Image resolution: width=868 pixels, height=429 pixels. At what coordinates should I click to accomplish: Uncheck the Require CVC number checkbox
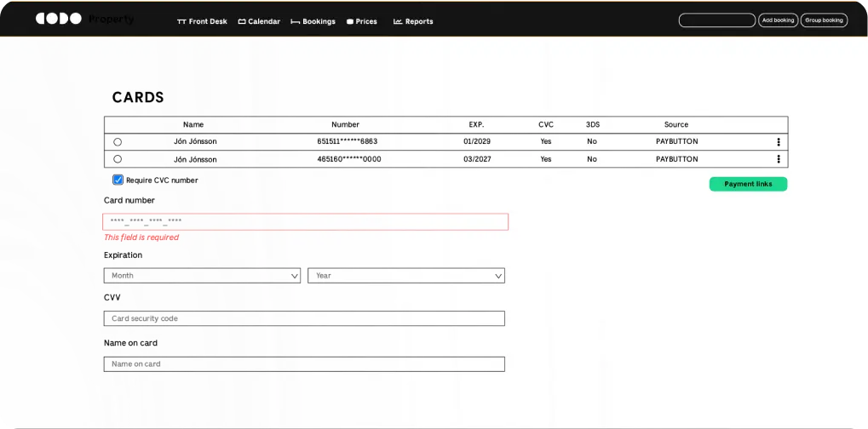click(118, 180)
